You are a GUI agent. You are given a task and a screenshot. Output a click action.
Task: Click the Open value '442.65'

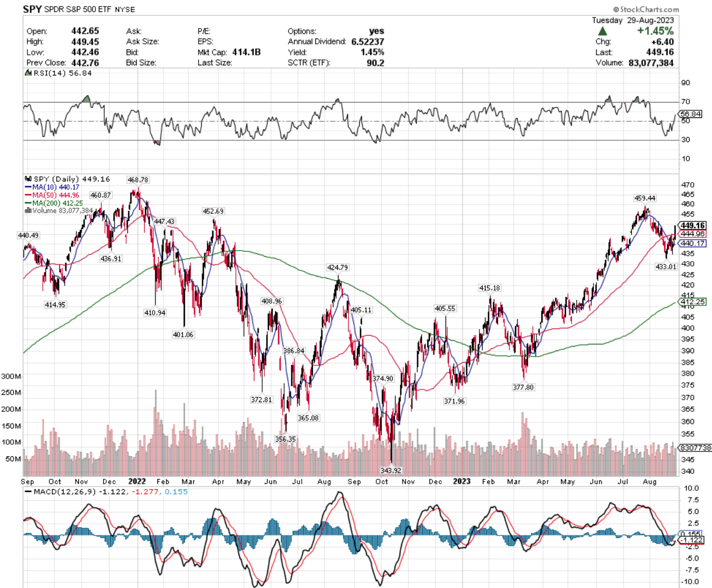point(85,31)
